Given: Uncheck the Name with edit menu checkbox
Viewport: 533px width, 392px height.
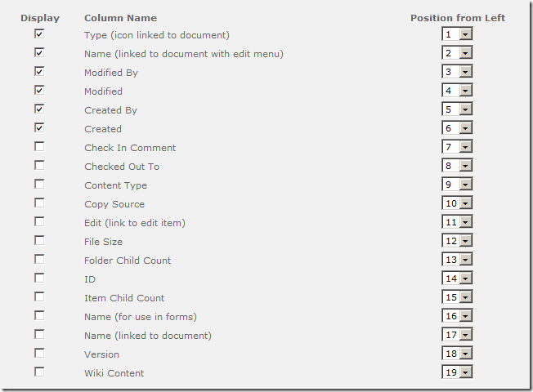Looking at the screenshot, I should (x=39, y=53).
